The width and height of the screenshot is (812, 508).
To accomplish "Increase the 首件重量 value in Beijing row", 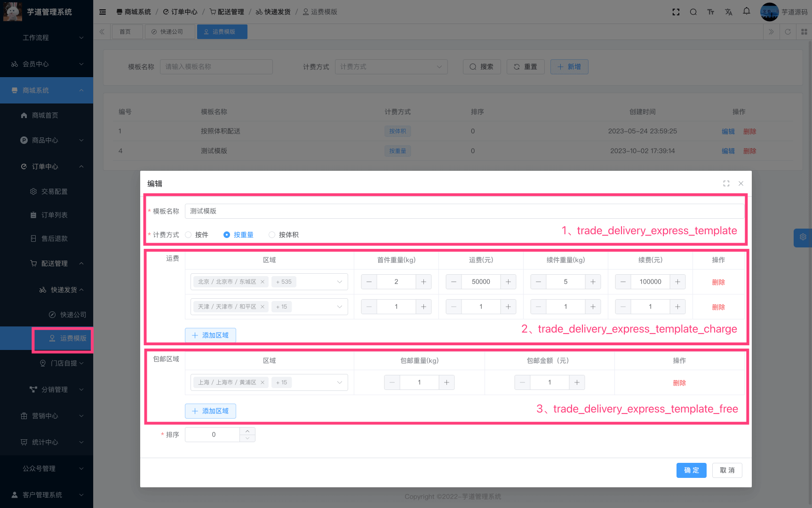I will 423,282.
